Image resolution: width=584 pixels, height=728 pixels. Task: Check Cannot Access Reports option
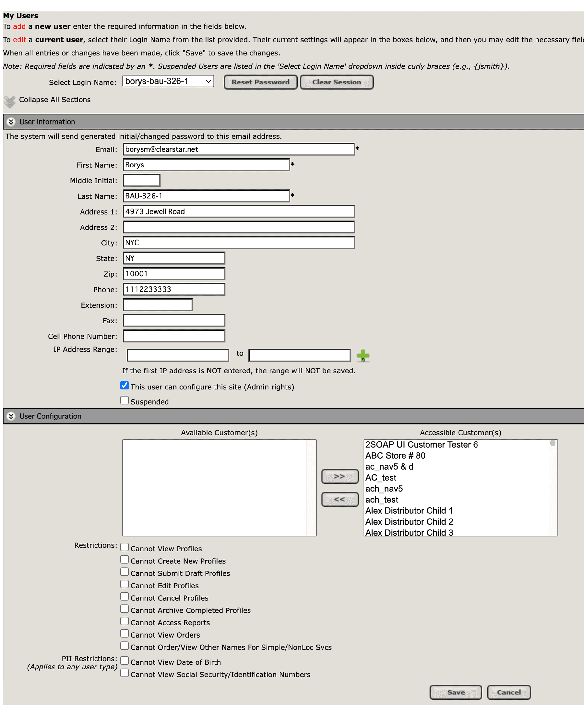[x=125, y=621]
